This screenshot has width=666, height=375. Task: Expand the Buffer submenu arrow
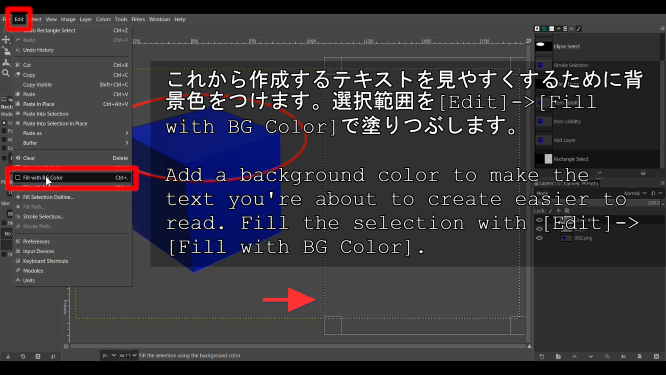[127, 143]
